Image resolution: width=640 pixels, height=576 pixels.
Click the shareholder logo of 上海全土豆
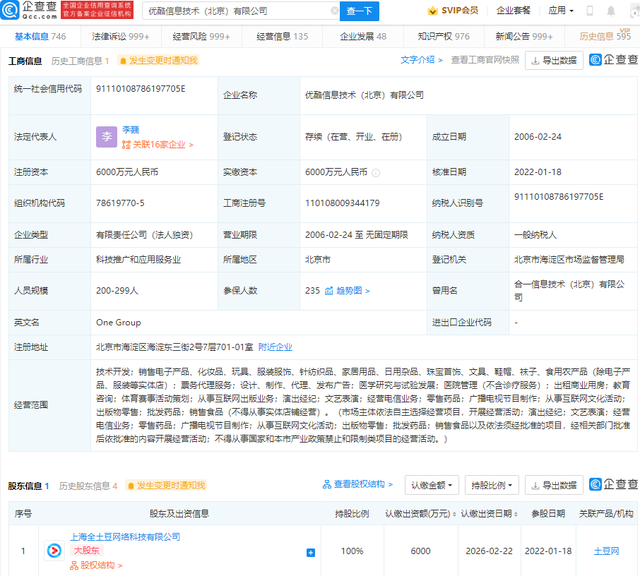click(x=54, y=550)
